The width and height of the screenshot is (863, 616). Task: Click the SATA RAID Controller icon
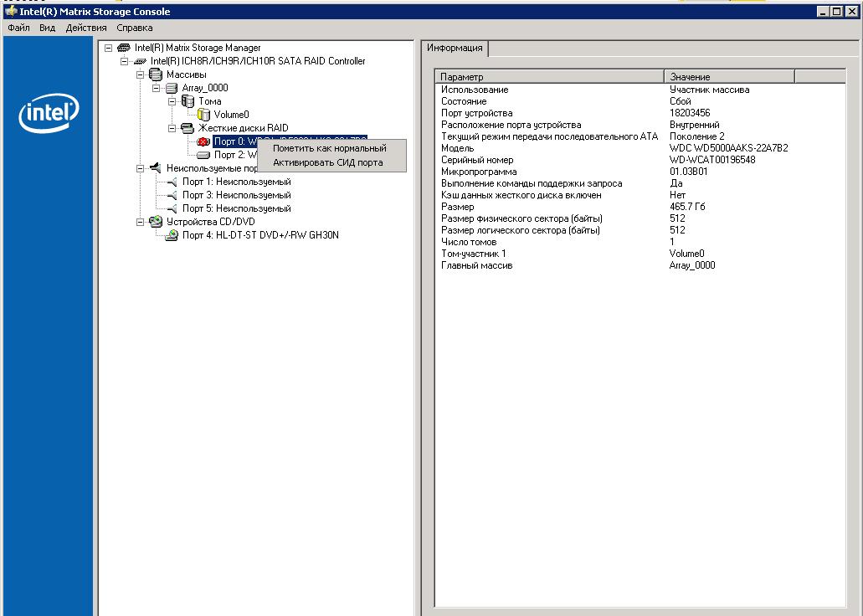coord(140,61)
